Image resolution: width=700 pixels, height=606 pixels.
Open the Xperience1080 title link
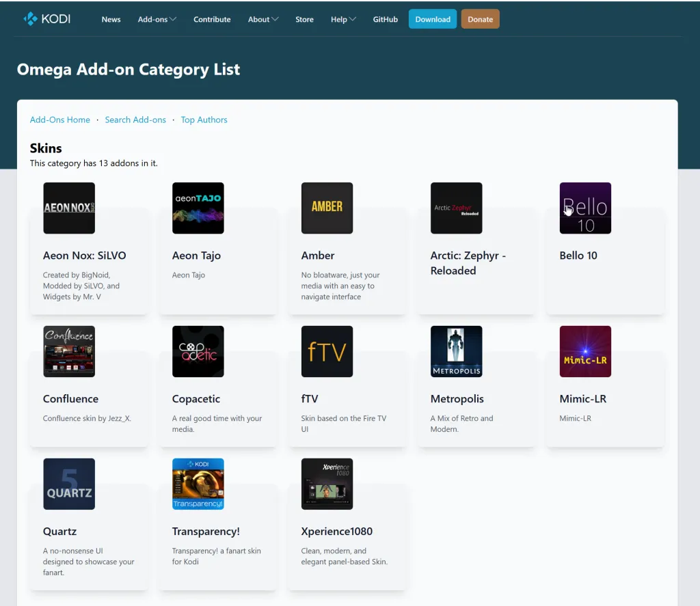(x=336, y=532)
